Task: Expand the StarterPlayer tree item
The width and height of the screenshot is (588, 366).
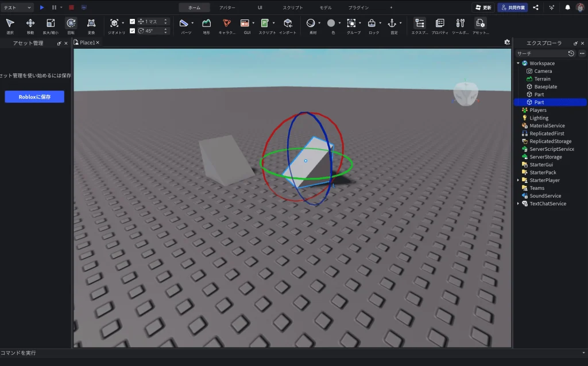Action: (x=519, y=180)
